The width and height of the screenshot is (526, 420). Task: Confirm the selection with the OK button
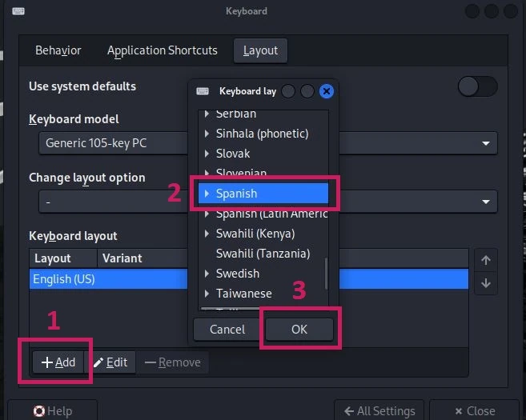299,329
